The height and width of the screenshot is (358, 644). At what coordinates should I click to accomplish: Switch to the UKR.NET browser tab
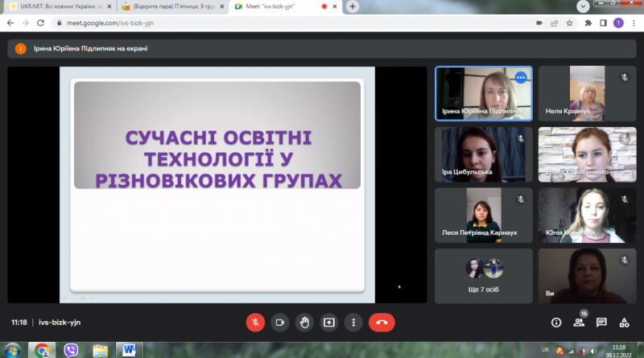(x=61, y=6)
